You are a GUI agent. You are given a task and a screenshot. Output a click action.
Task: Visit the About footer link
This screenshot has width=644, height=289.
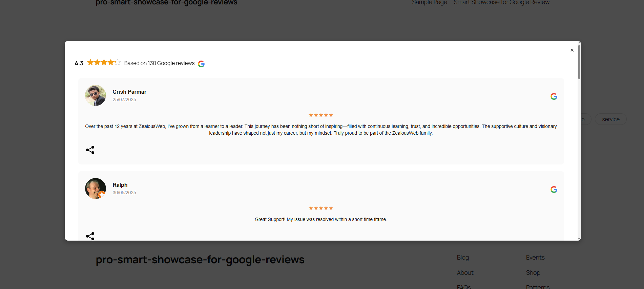click(x=465, y=273)
